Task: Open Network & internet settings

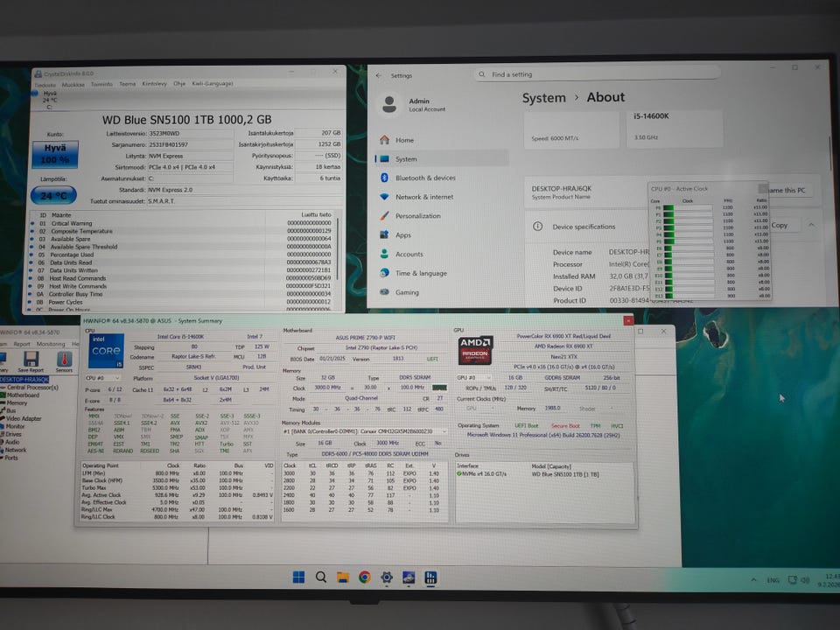Action: click(423, 197)
